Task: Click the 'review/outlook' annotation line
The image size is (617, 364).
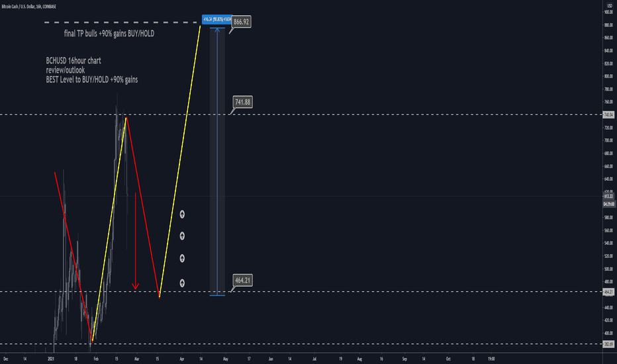Action: pyautogui.click(x=66, y=70)
